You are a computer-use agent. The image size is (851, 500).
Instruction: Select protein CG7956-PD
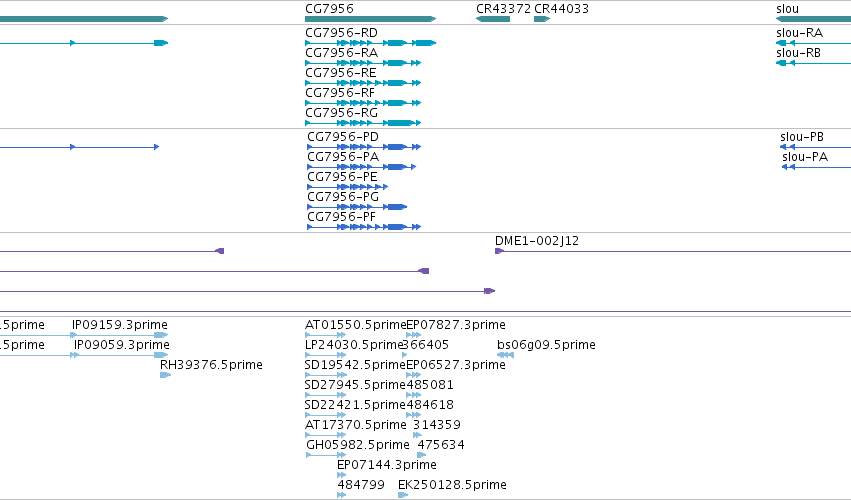coord(364,147)
